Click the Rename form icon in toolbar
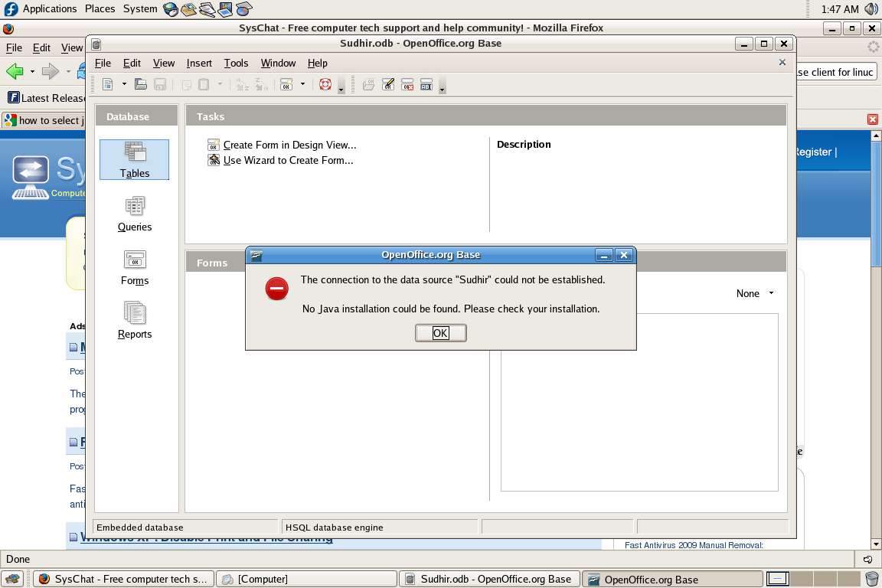 [x=426, y=84]
